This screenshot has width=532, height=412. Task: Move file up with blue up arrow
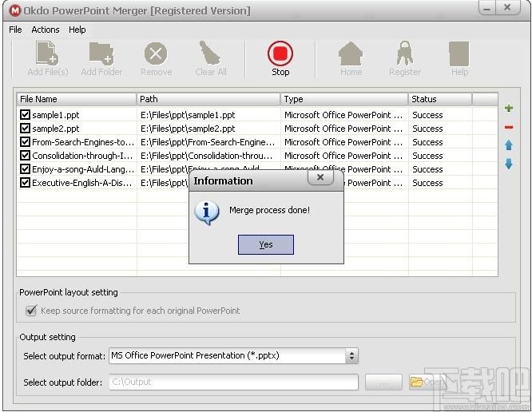click(509, 145)
